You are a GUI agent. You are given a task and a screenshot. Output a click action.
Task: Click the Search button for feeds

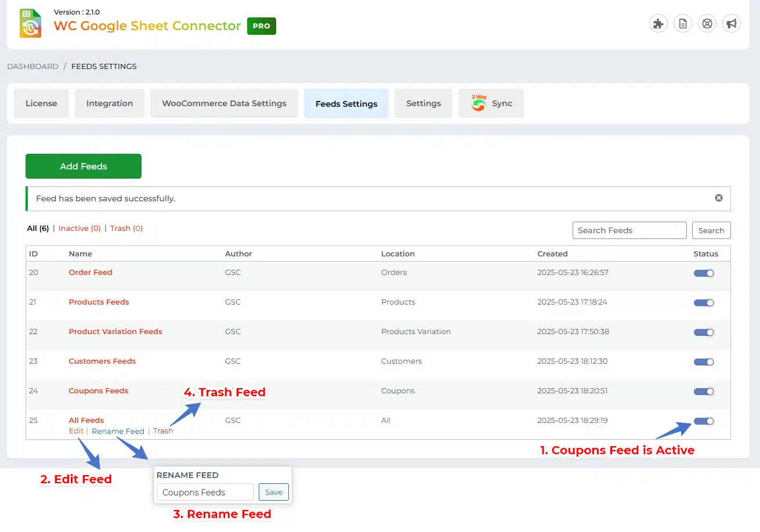pos(711,230)
